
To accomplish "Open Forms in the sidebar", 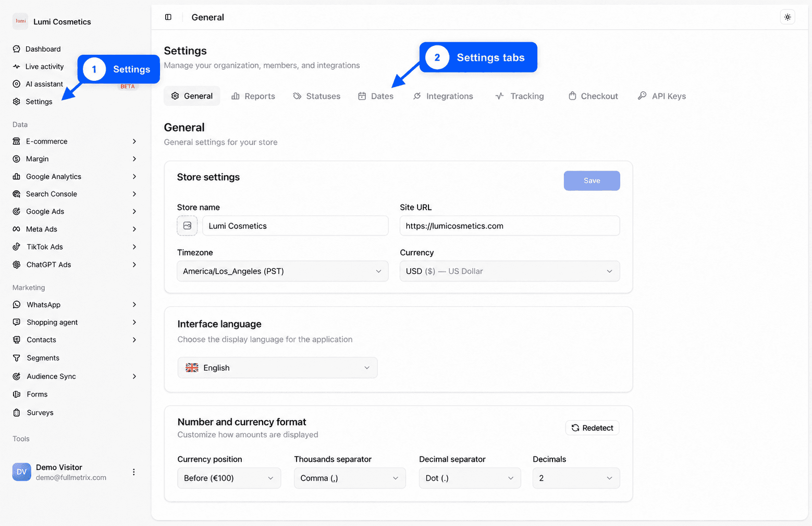I will [37, 395].
